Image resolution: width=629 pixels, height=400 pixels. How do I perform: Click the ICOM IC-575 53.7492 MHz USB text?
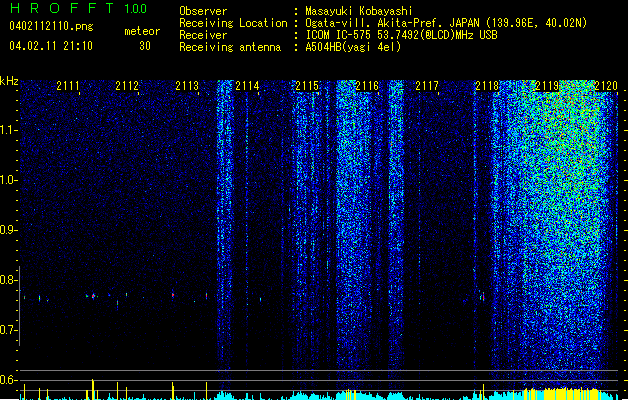pos(401,35)
